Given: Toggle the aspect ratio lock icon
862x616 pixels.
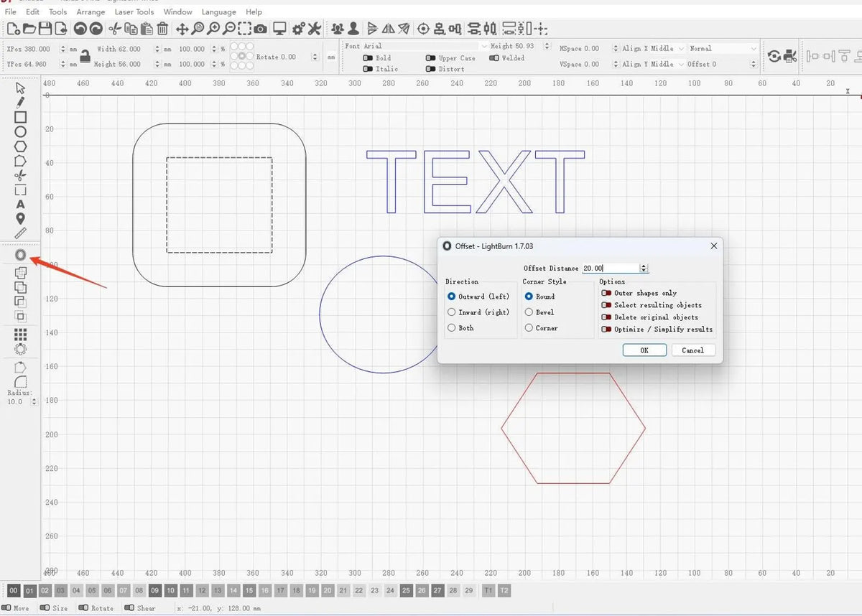Looking at the screenshot, I should point(85,56).
